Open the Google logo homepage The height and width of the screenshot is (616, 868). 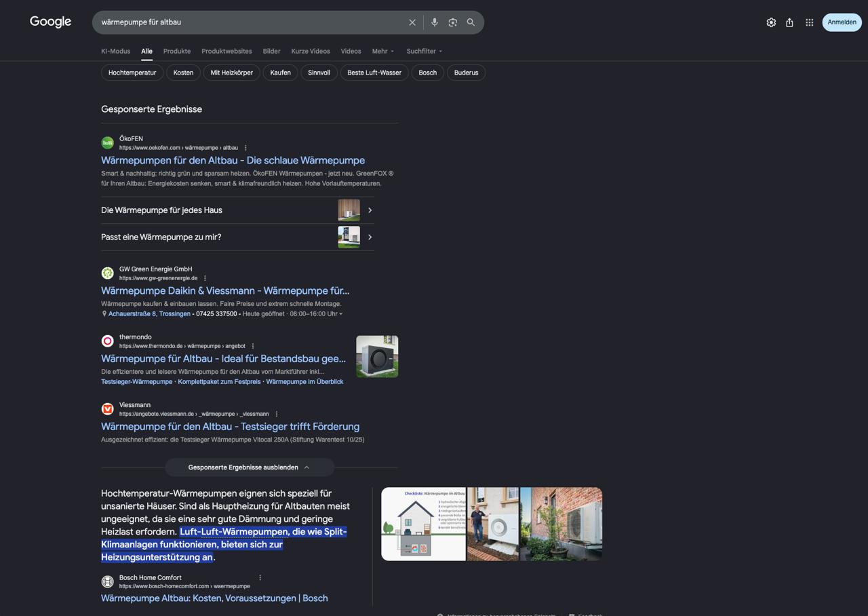click(x=50, y=22)
